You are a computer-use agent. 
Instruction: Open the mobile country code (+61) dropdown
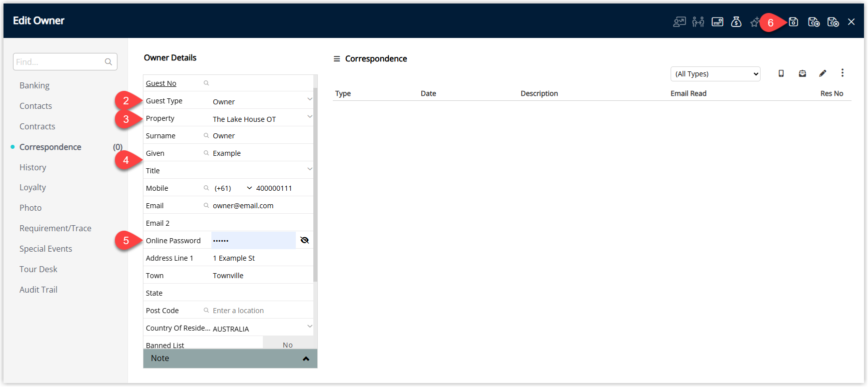click(x=249, y=188)
